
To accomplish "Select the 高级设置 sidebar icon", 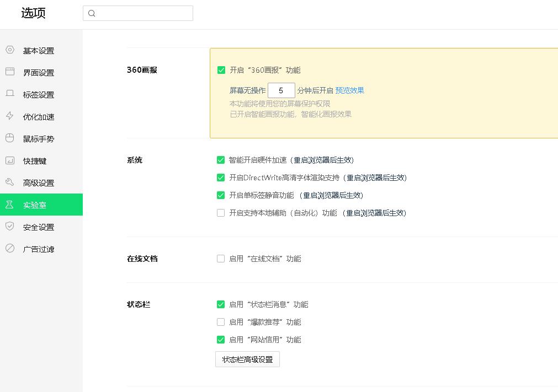I will click(x=9, y=182).
